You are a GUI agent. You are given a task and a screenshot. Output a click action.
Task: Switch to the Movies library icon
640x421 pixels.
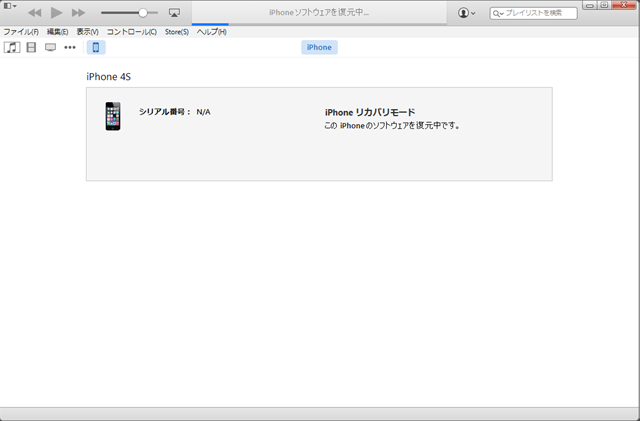click(31, 47)
